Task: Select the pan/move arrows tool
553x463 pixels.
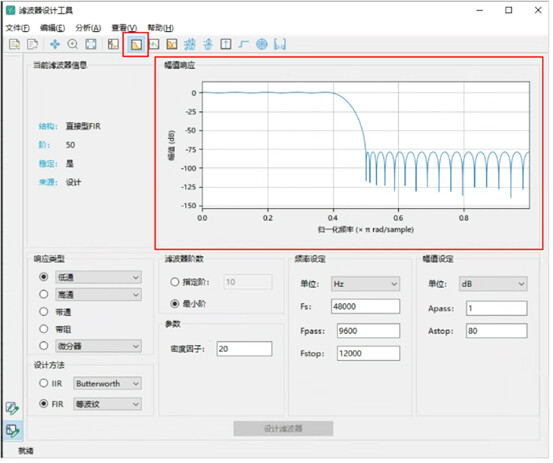Action: pyautogui.click(x=55, y=44)
